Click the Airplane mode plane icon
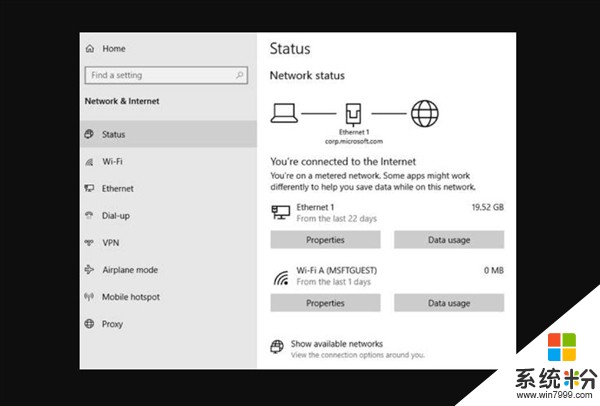This screenshot has width=600, height=406. 89,269
